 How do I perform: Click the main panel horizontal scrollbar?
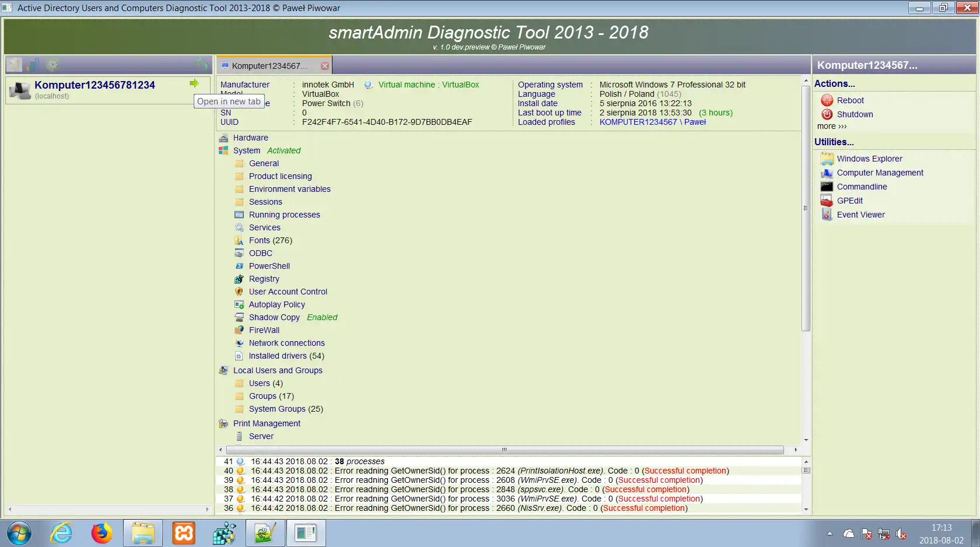(x=505, y=450)
